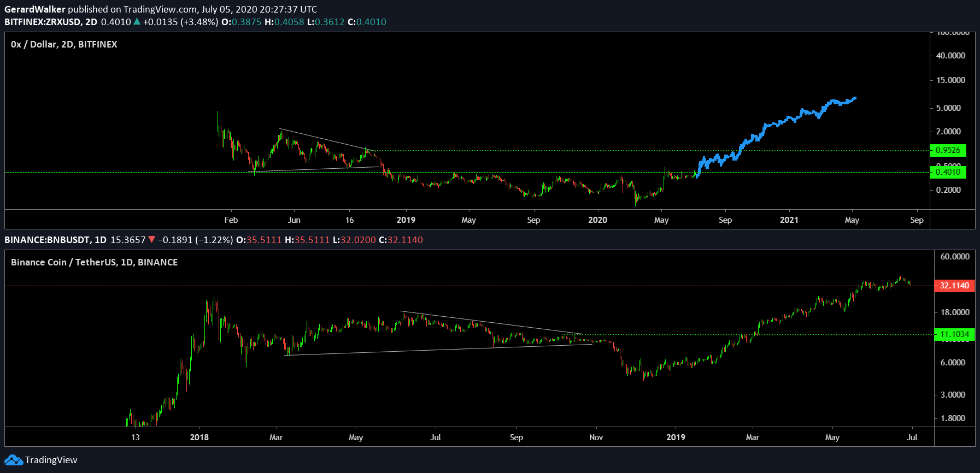Viewport: 980px width, 473px height.
Task: Click the Jun label on the time axis
Action: (294, 220)
